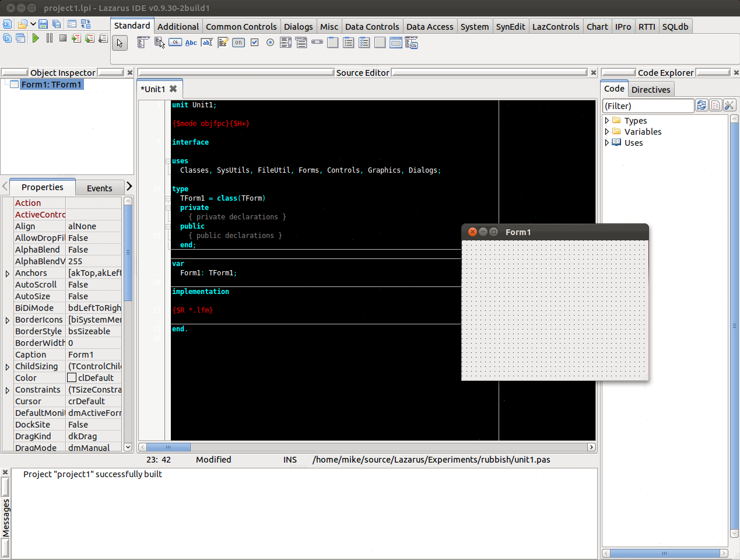This screenshot has height=560, width=740.
Task: Pick the TMemo component icon
Action: click(223, 43)
